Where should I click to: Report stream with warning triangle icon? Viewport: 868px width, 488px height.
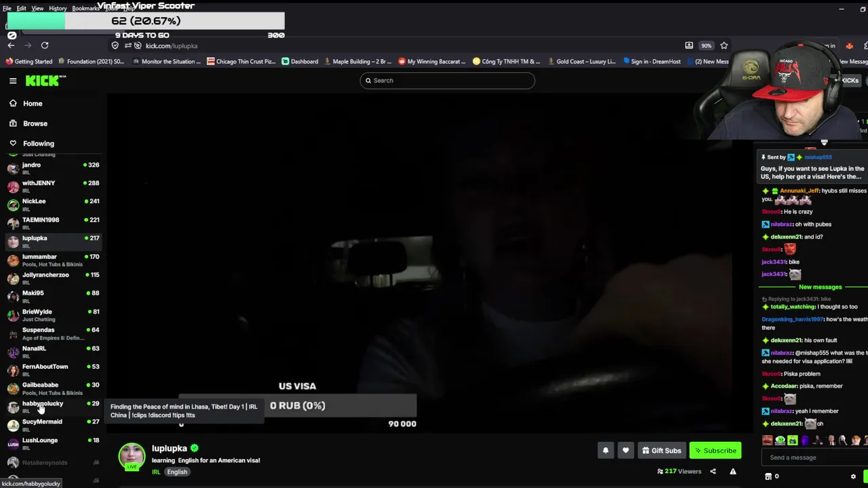tap(733, 472)
